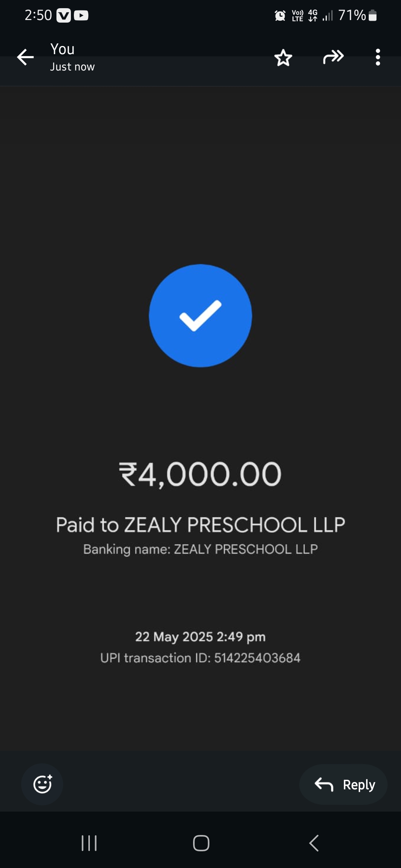The width and height of the screenshot is (401, 868).
Task: Star this message
Action: click(283, 57)
